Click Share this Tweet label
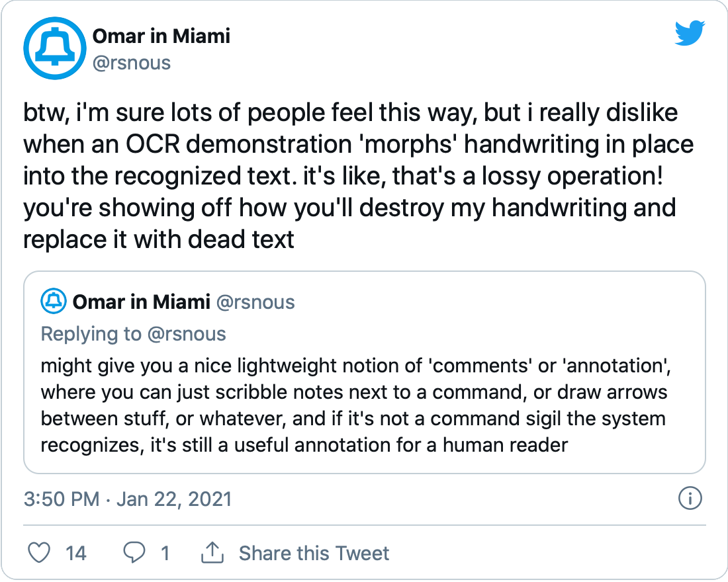The width and height of the screenshot is (728, 582). coord(314,553)
